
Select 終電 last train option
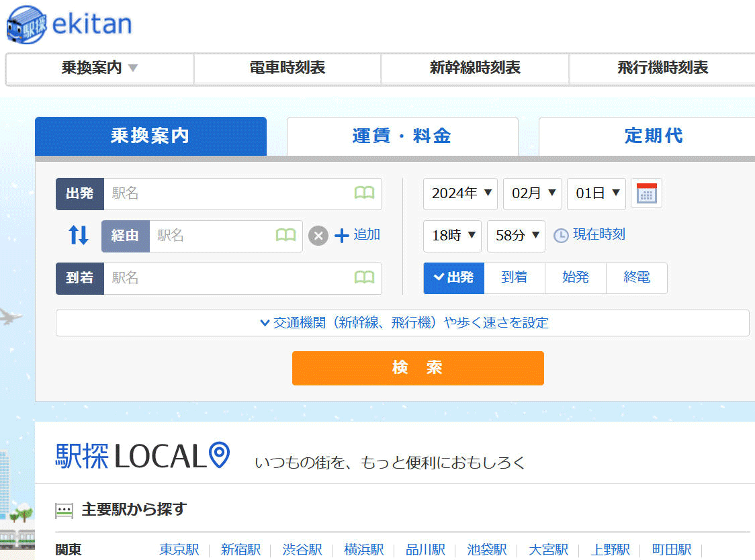(x=636, y=277)
